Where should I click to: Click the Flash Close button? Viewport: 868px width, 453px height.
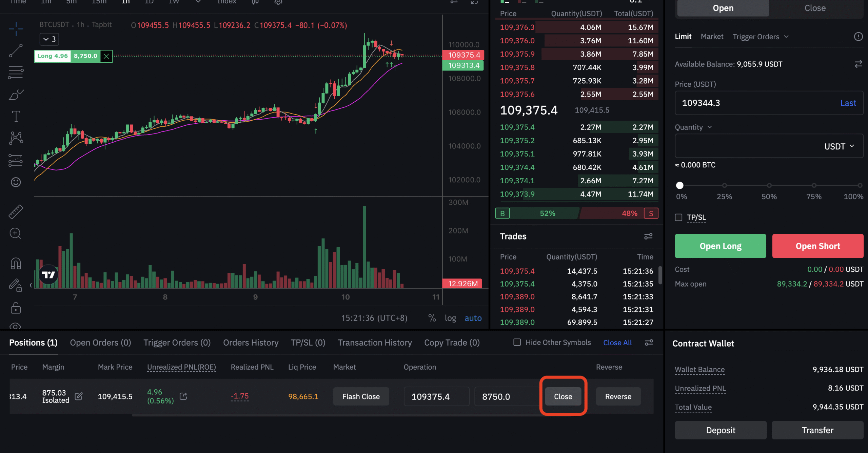[x=361, y=396]
